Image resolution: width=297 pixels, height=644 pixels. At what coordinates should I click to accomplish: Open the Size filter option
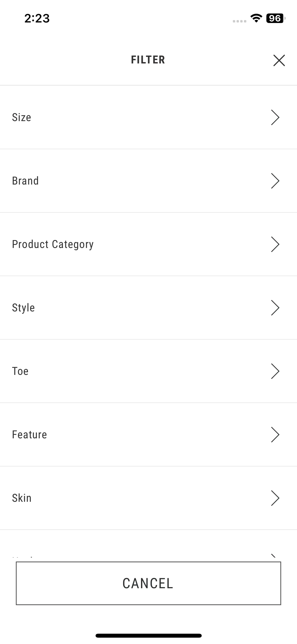[x=148, y=117]
